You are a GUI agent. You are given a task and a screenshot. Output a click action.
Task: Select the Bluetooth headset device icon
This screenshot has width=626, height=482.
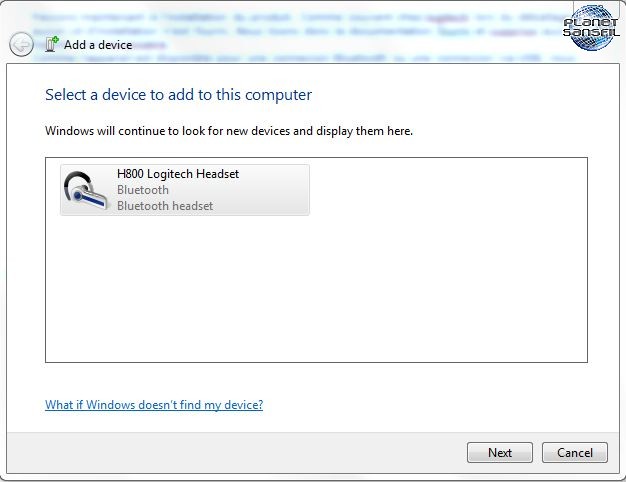pyautogui.click(x=85, y=190)
